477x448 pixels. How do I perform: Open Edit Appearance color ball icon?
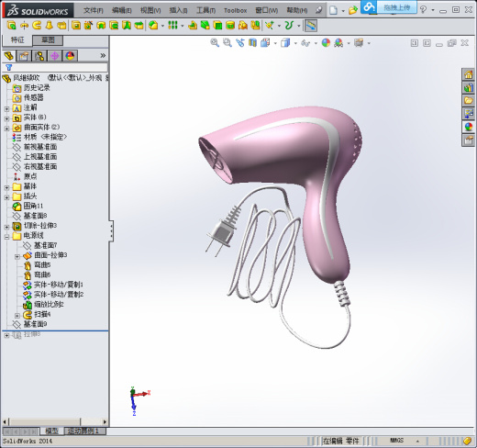(326, 43)
